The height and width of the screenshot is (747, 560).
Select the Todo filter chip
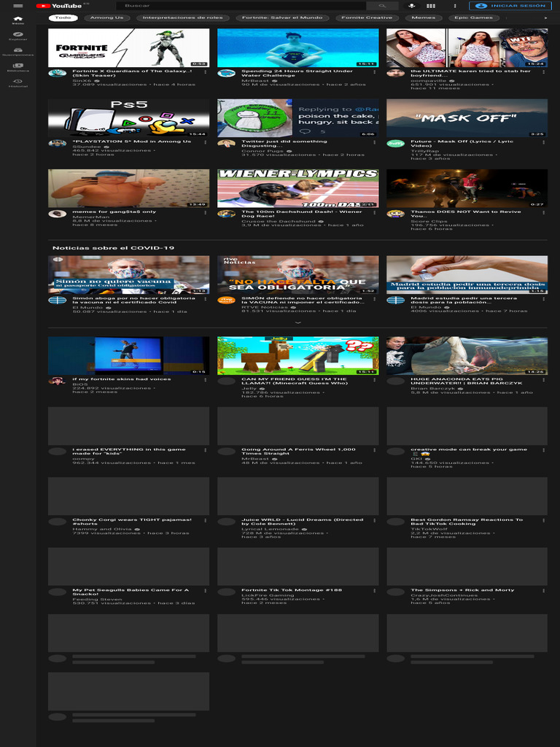(x=63, y=18)
